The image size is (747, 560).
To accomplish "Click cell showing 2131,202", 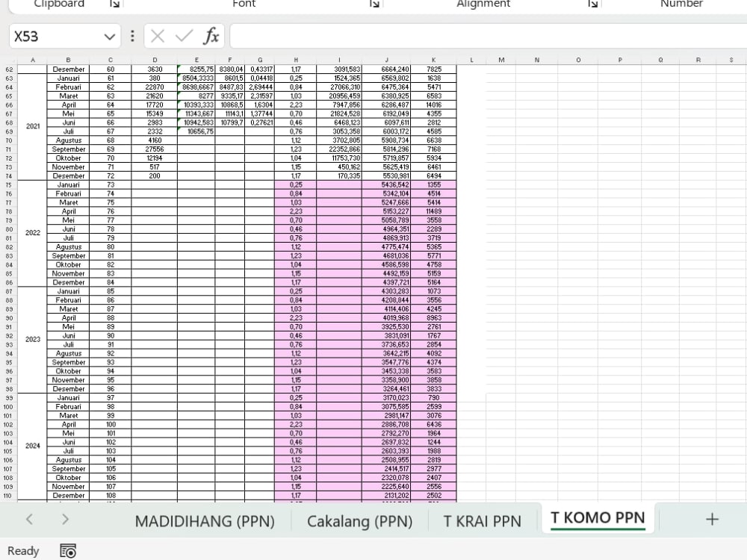I will (x=386, y=496).
